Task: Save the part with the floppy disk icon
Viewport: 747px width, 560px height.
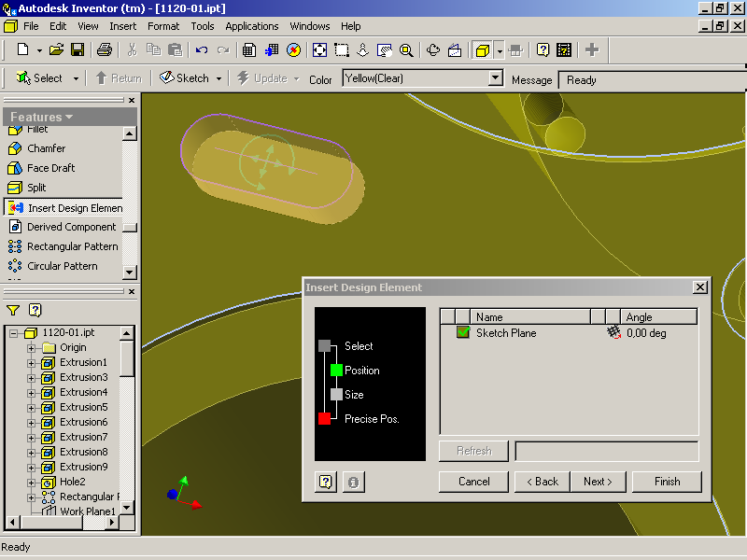Action: (x=78, y=49)
